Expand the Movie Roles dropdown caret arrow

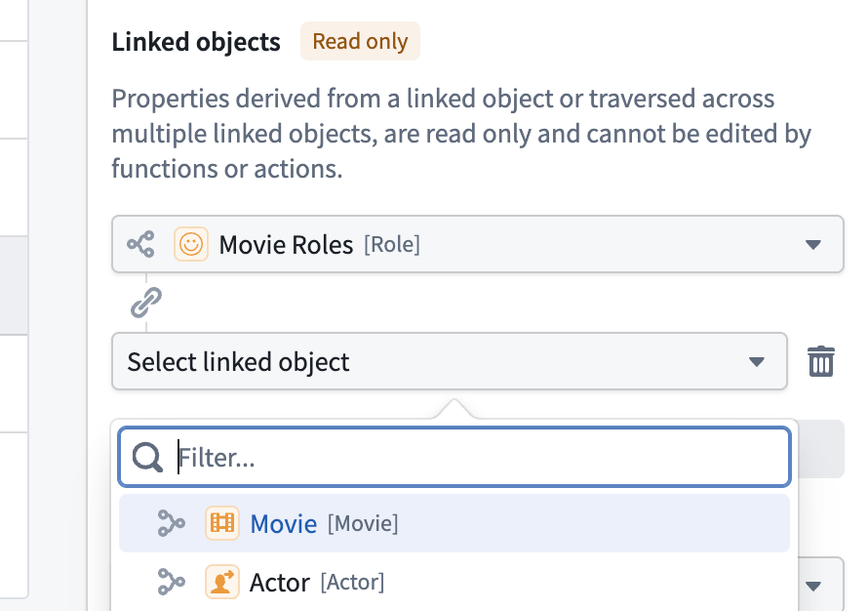pyautogui.click(x=813, y=245)
